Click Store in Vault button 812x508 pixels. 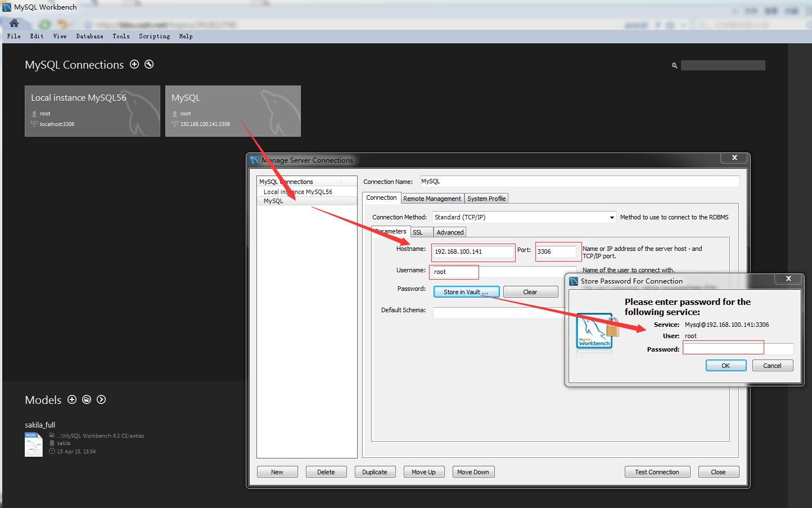pyautogui.click(x=466, y=292)
